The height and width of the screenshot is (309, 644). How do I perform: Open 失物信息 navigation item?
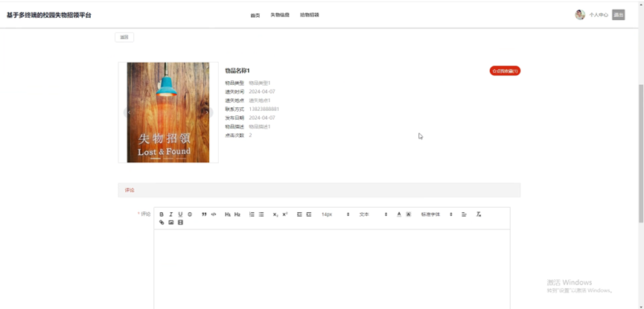280,15
